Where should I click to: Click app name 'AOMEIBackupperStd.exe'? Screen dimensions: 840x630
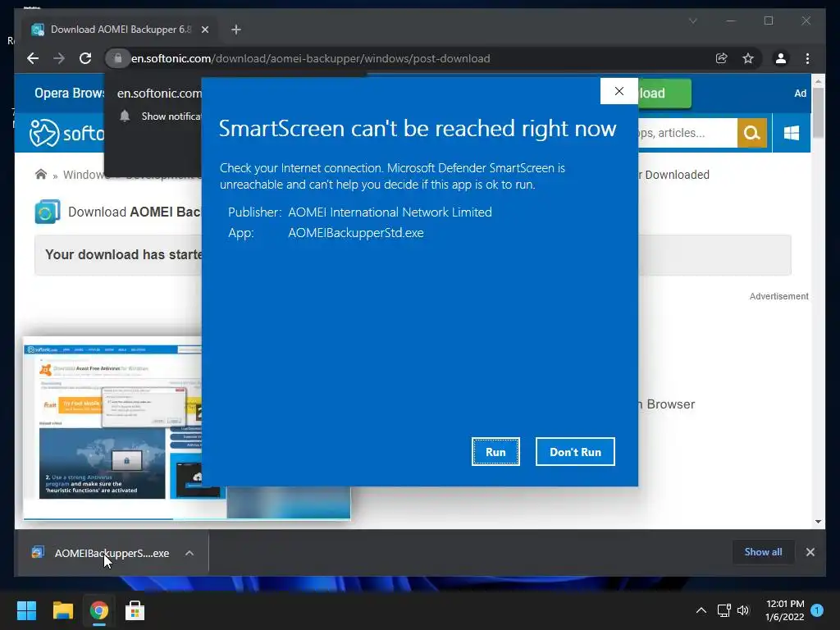point(356,233)
